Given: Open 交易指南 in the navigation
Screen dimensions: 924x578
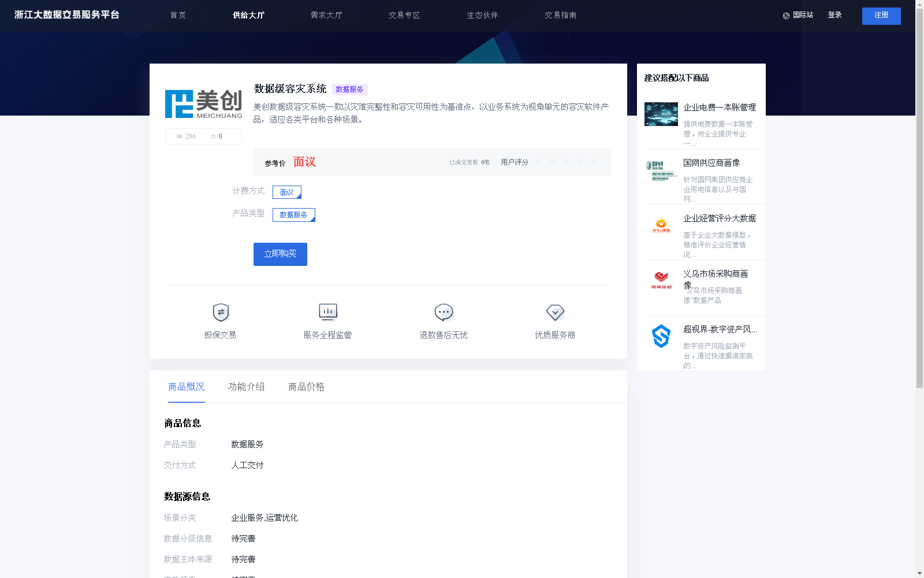Looking at the screenshot, I should (560, 16).
